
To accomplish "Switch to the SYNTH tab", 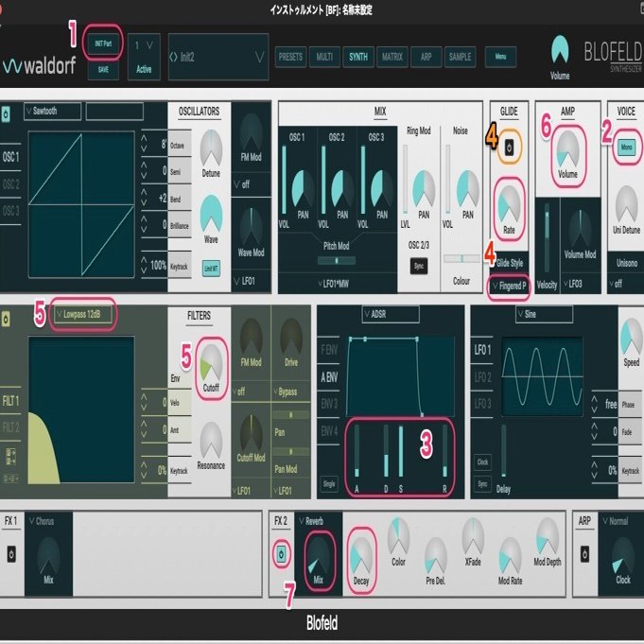I will [x=358, y=57].
